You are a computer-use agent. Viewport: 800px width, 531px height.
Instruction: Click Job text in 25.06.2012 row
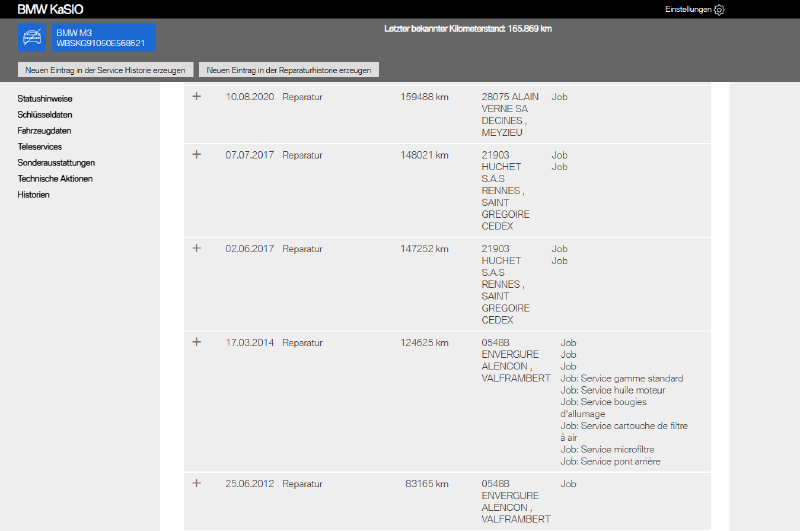[568, 484]
